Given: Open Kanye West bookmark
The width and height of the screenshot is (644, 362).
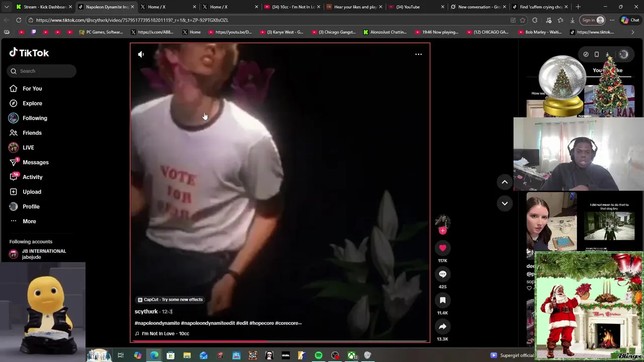Looking at the screenshot, I should pos(282,32).
